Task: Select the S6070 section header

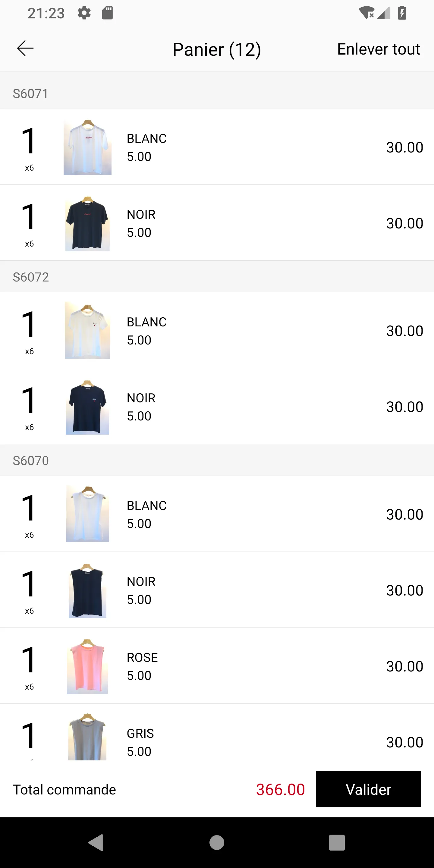Action: pyautogui.click(x=217, y=460)
